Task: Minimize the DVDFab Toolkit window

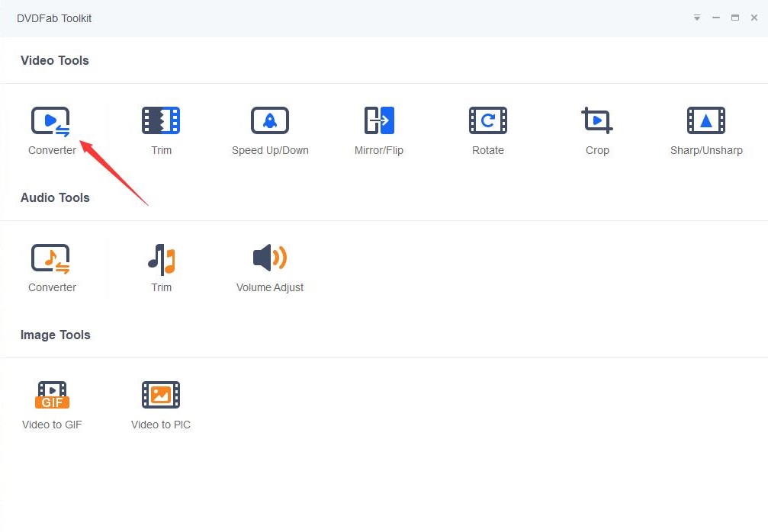Action: tap(716, 18)
